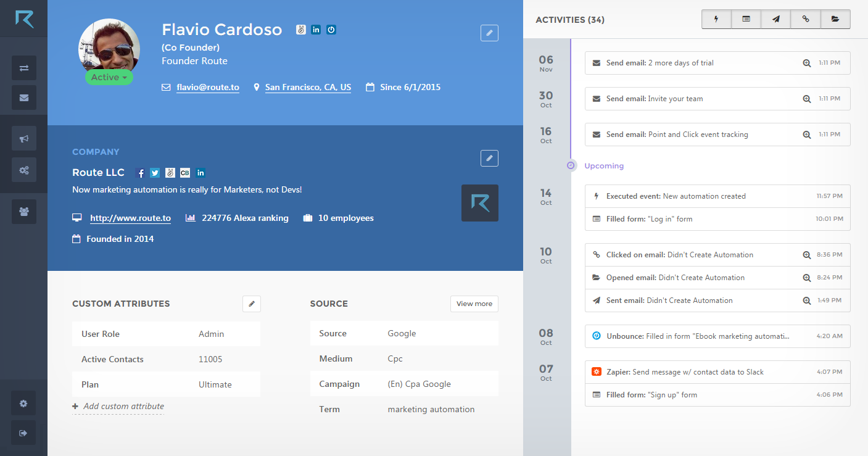Open Route LLC Crunchbase icon
Image resolution: width=868 pixels, height=456 pixels.
coord(185,173)
